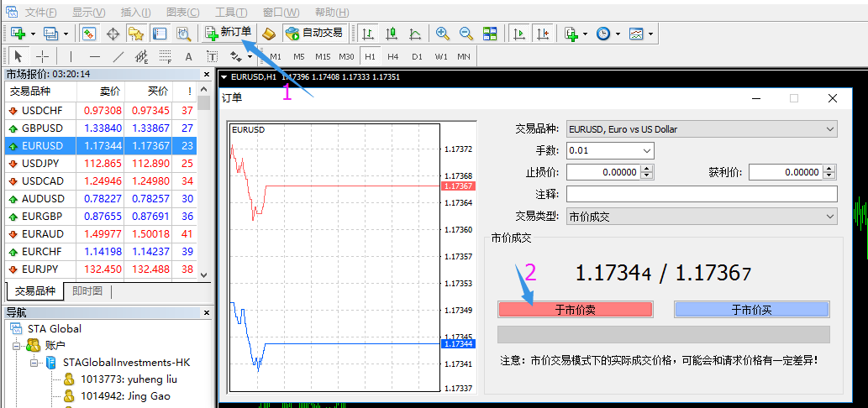Click the comment (注释) input field
Viewport: 868px width, 408px height.
pos(702,194)
